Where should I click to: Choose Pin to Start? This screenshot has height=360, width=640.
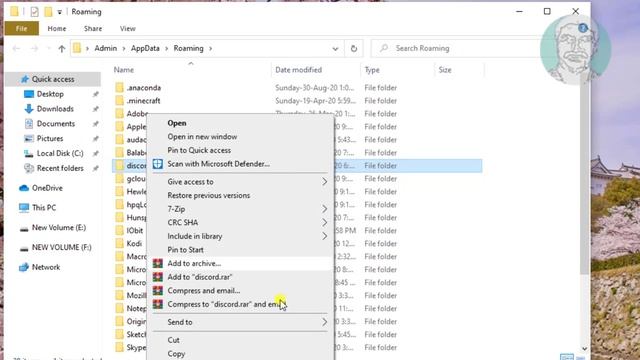(185, 250)
